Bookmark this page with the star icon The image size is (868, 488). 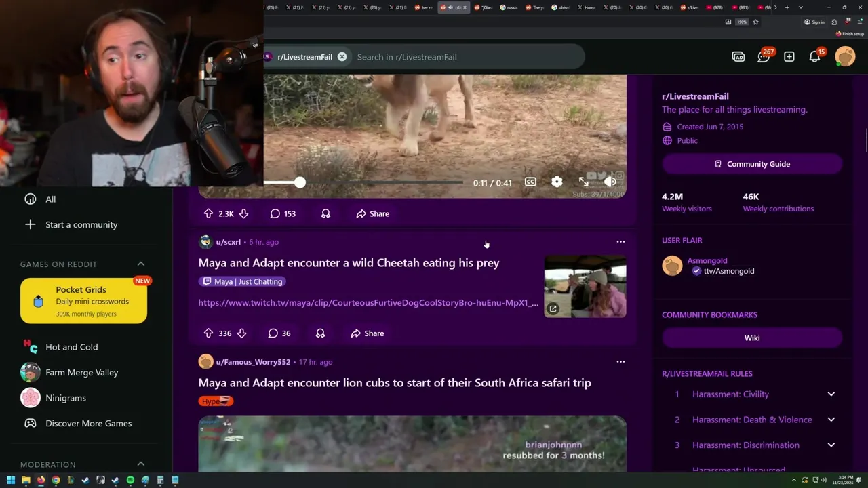pyautogui.click(x=755, y=22)
